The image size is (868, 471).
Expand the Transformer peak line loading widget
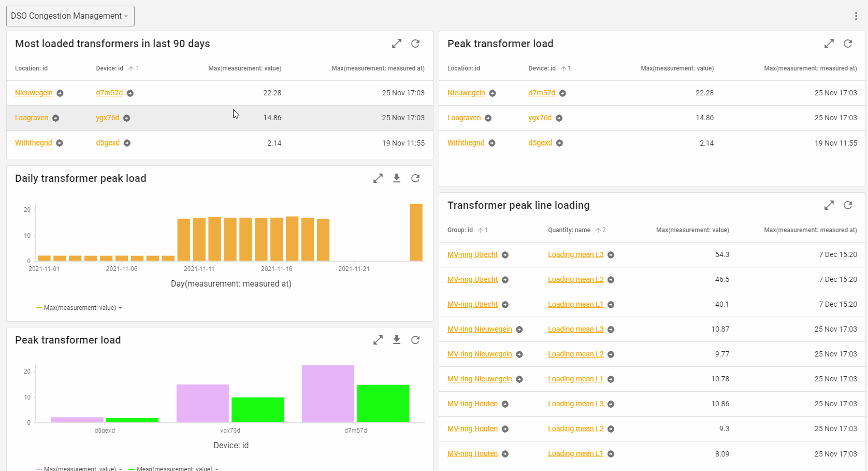(829, 206)
